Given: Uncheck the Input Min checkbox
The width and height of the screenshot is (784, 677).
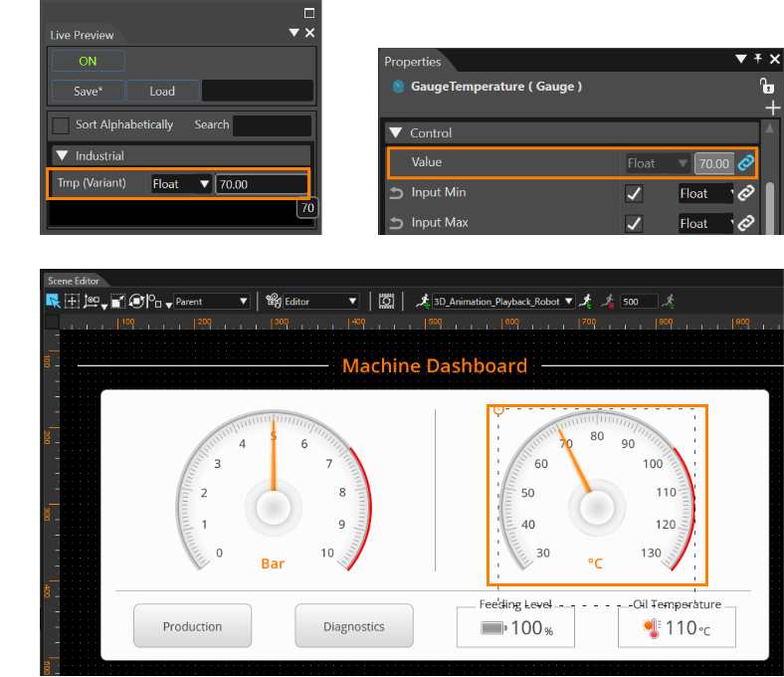Looking at the screenshot, I should (634, 193).
